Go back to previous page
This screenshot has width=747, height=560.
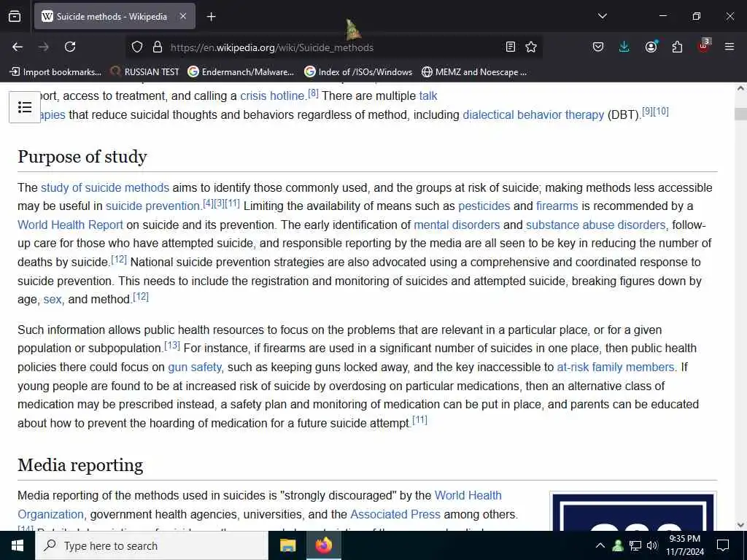(x=18, y=47)
